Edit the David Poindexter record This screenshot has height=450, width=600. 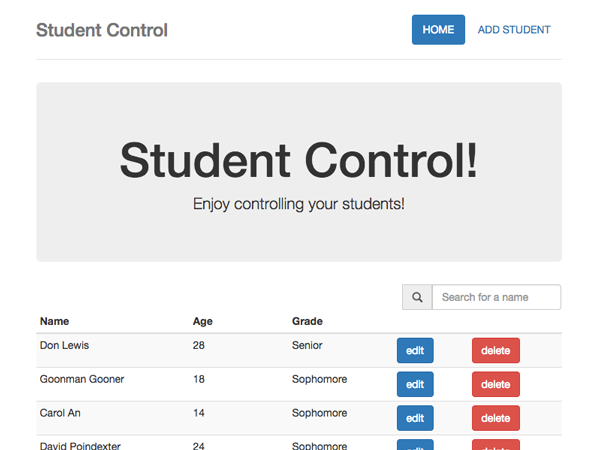click(x=415, y=445)
